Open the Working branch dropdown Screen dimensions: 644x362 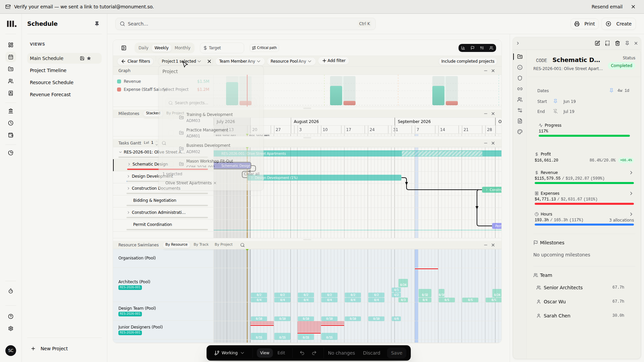[x=229, y=353]
